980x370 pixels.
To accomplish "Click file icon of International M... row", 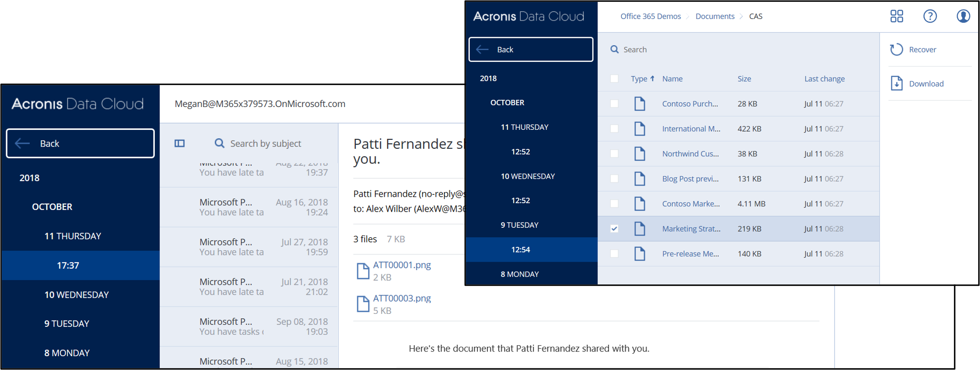I will (x=640, y=129).
